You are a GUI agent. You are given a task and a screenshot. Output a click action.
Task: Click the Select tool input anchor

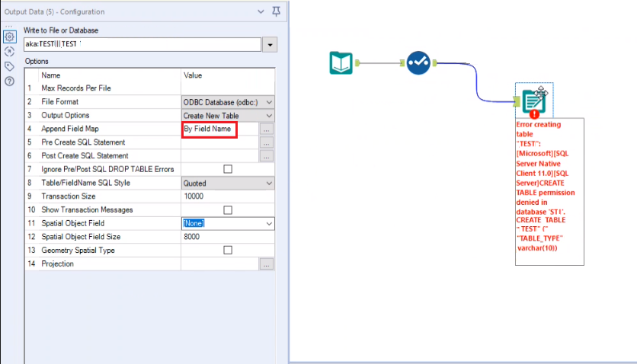click(x=402, y=63)
